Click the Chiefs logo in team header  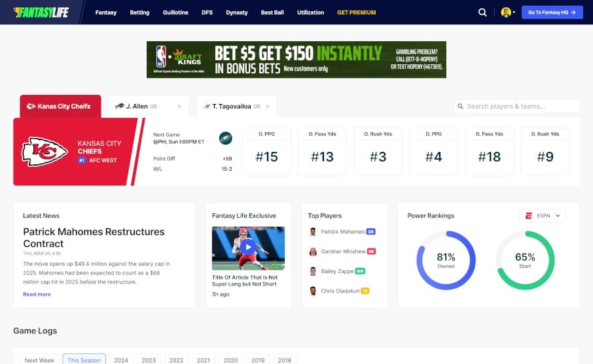[45, 151]
